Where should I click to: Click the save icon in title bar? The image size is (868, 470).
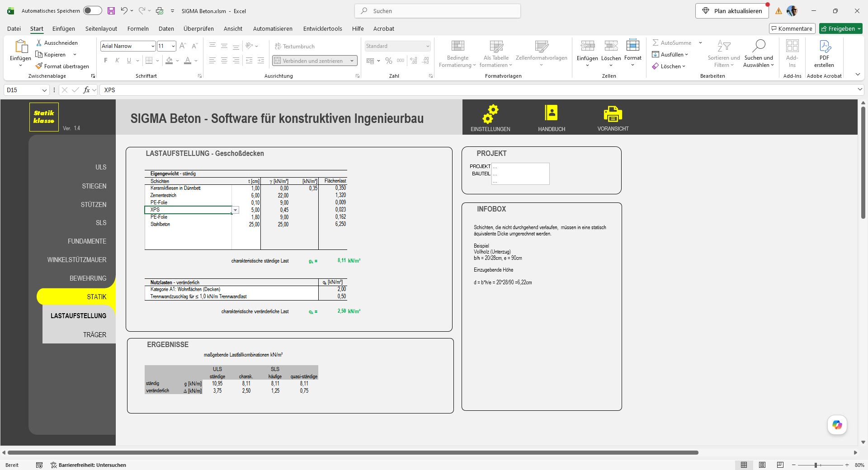[x=111, y=11]
